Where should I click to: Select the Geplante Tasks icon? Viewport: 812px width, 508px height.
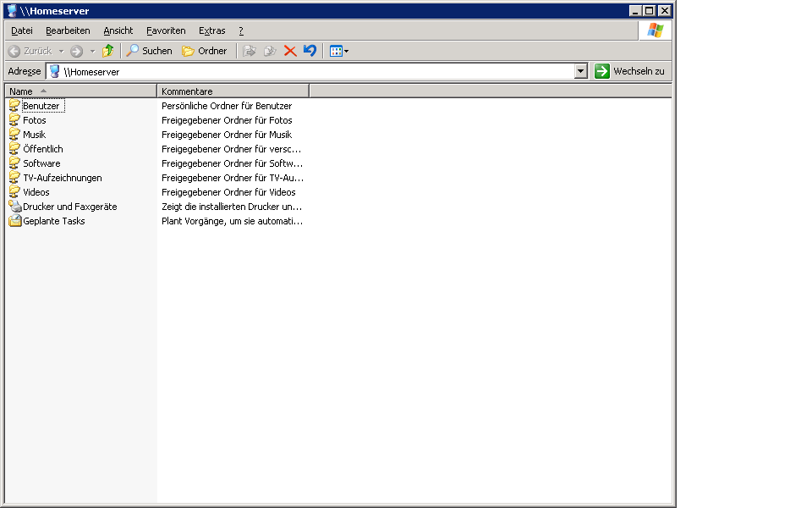pos(14,221)
